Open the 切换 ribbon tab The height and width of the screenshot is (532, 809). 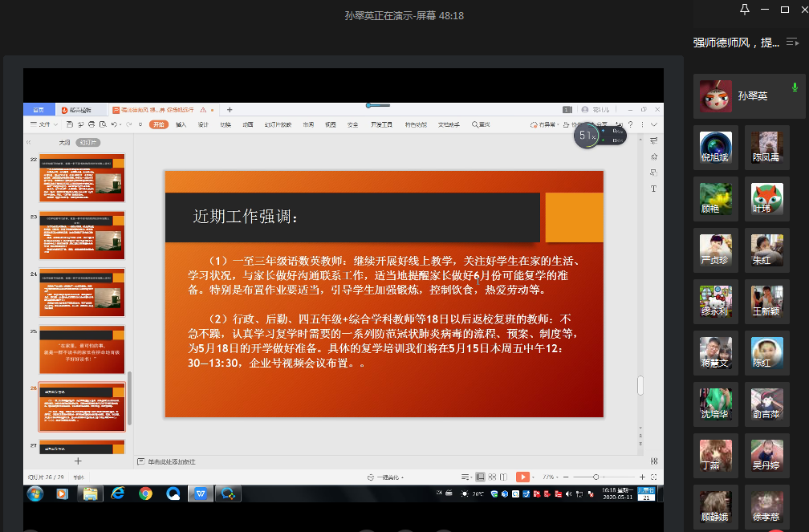[x=226, y=124]
